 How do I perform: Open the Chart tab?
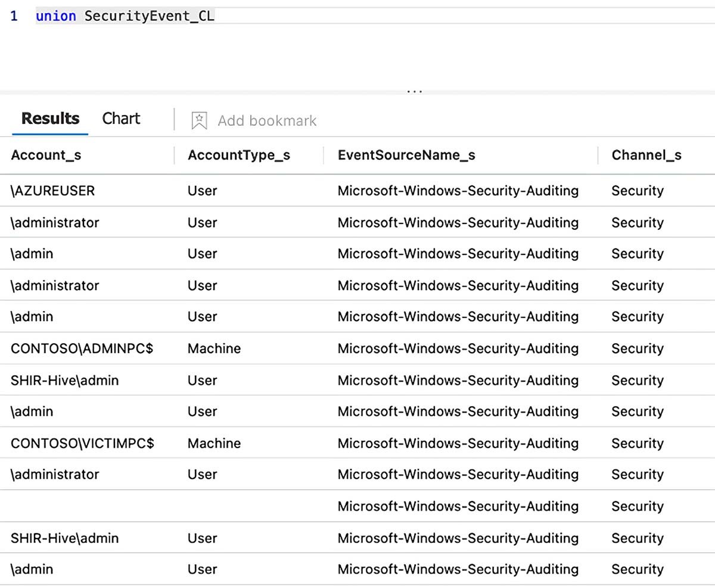[121, 119]
